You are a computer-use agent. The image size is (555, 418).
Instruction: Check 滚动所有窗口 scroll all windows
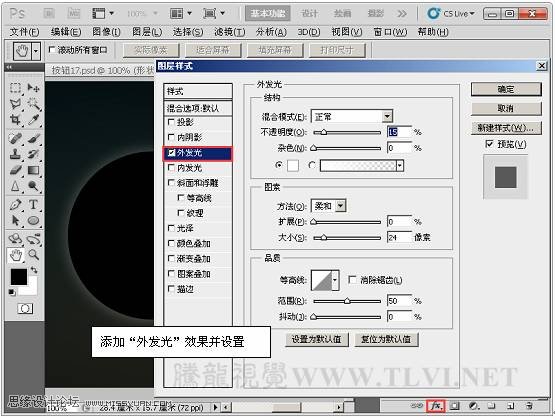point(52,50)
